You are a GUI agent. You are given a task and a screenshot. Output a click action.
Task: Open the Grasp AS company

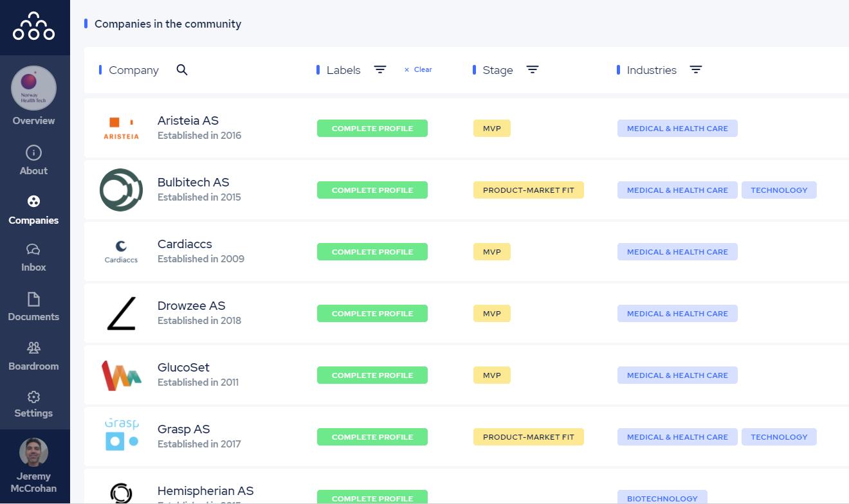point(184,429)
